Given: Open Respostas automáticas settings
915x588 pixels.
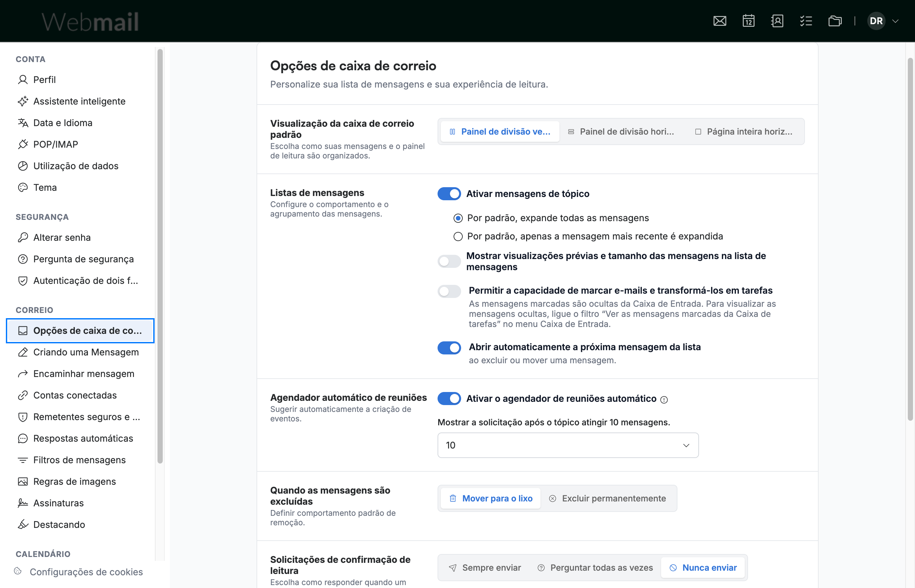Looking at the screenshot, I should 80,438.
